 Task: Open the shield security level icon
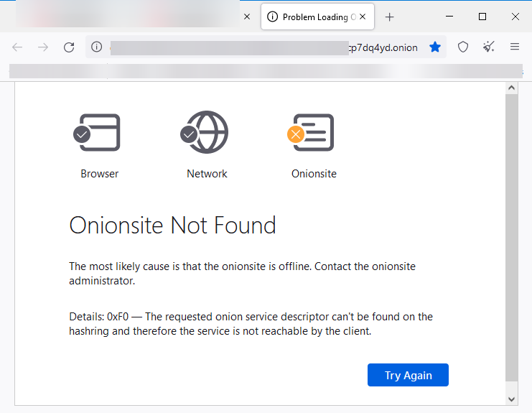(463, 47)
